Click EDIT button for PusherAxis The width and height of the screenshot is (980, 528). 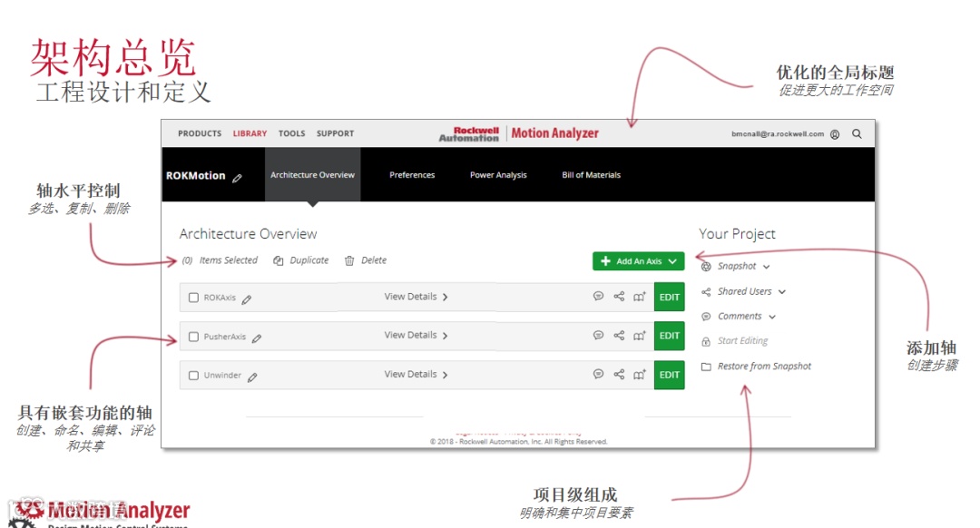tap(670, 336)
